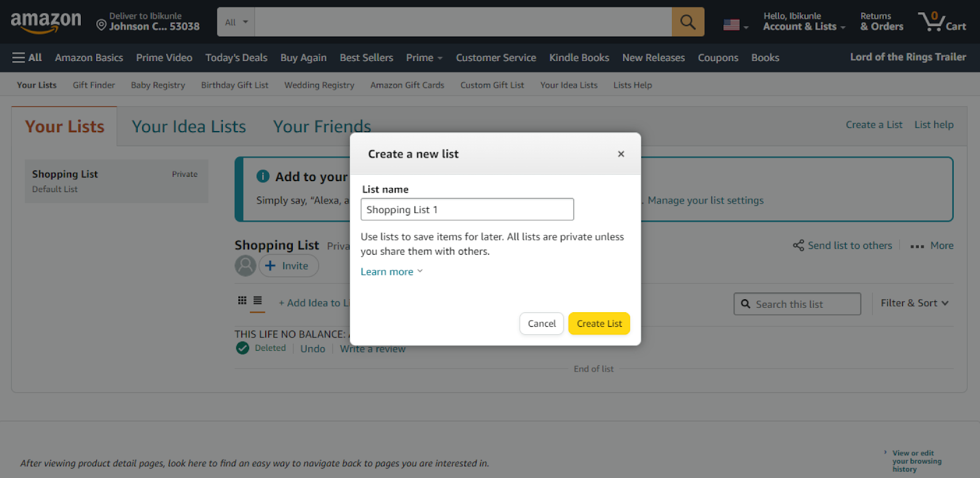Open Best Sellers in the nav bar
Viewport: 980px width, 478px height.
(x=366, y=58)
